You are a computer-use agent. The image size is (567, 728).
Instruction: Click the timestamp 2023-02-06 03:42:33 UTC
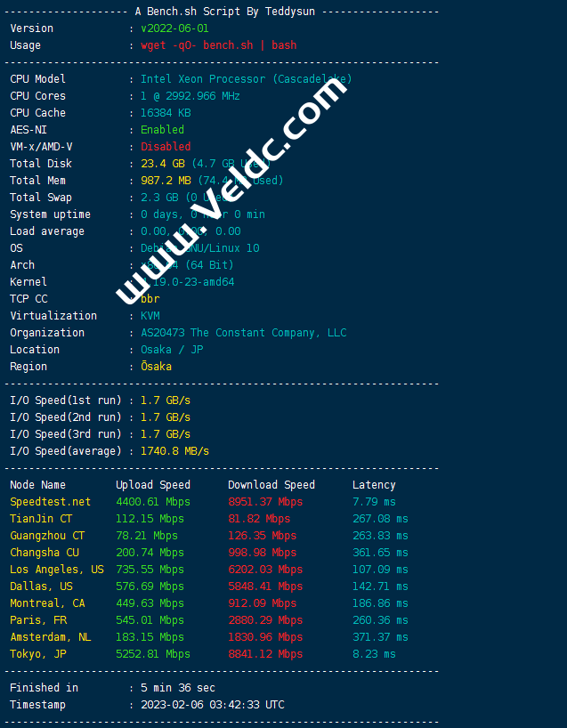click(213, 705)
